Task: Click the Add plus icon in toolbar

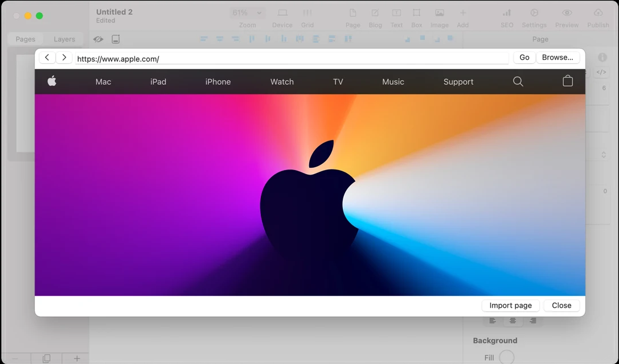Action: 462,13
